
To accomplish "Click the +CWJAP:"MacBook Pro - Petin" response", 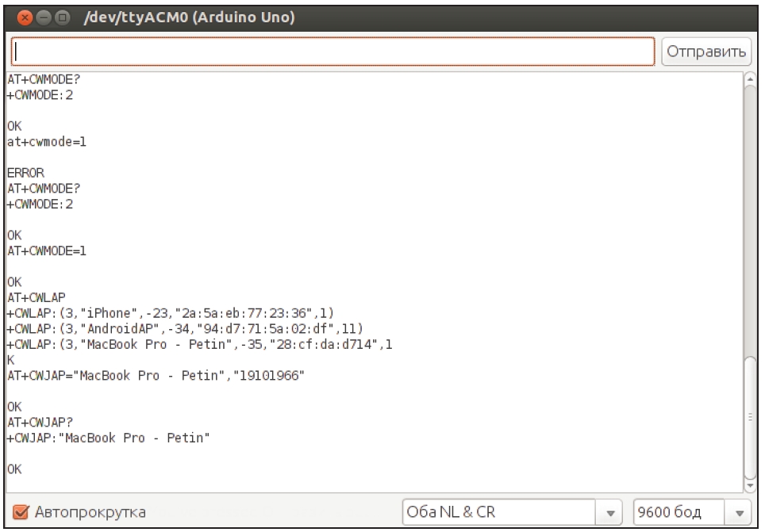I will click(108, 438).
